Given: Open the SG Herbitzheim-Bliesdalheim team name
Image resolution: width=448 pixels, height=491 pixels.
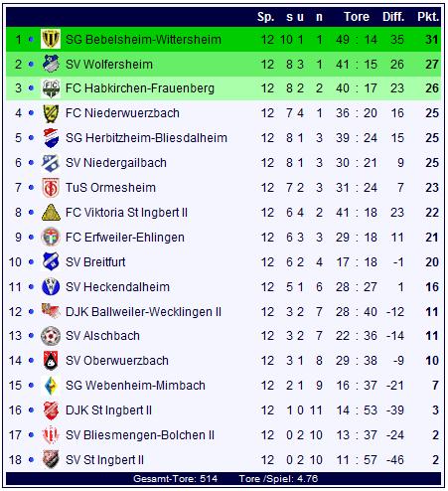Looking at the screenshot, I should pos(146,138).
